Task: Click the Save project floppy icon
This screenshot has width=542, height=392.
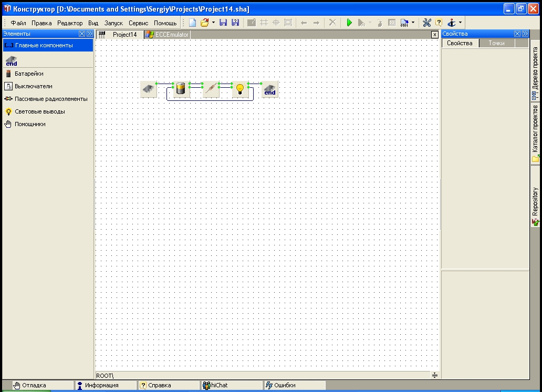Action: pyautogui.click(x=223, y=23)
